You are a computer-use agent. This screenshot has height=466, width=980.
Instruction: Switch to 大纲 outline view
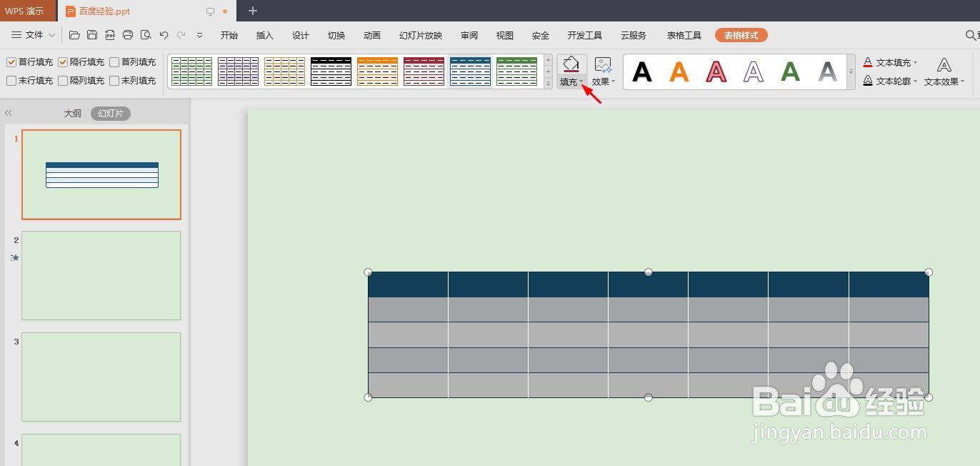(72, 114)
